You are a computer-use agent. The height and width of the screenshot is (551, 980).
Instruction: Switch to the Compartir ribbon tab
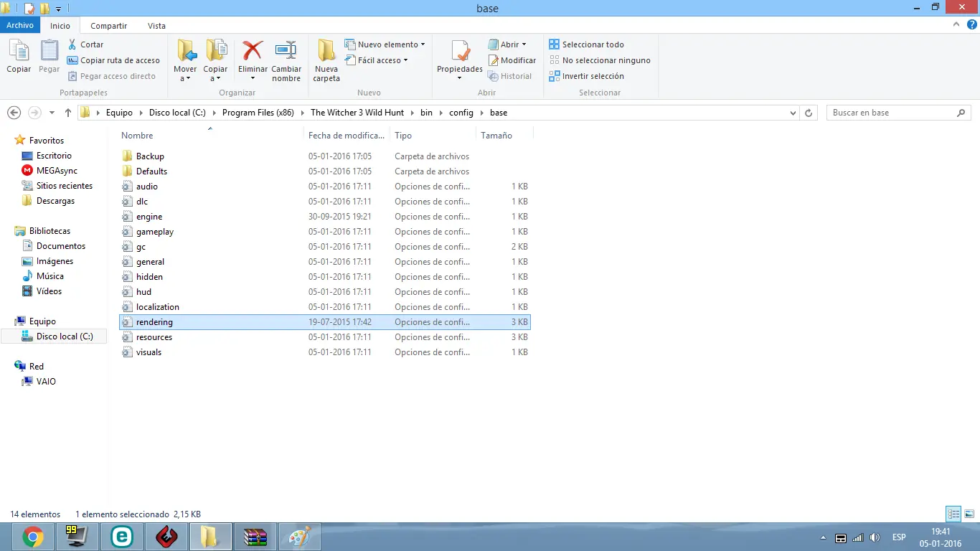coord(109,26)
